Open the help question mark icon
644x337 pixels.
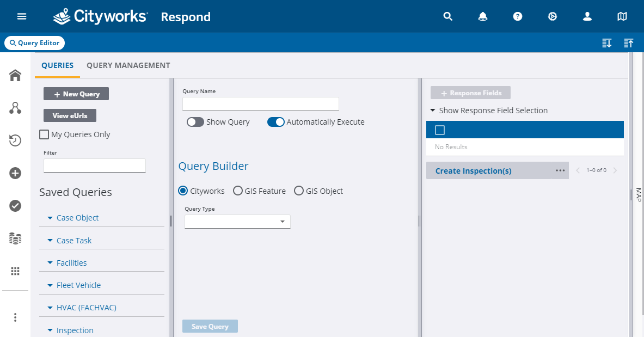tap(518, 16)
